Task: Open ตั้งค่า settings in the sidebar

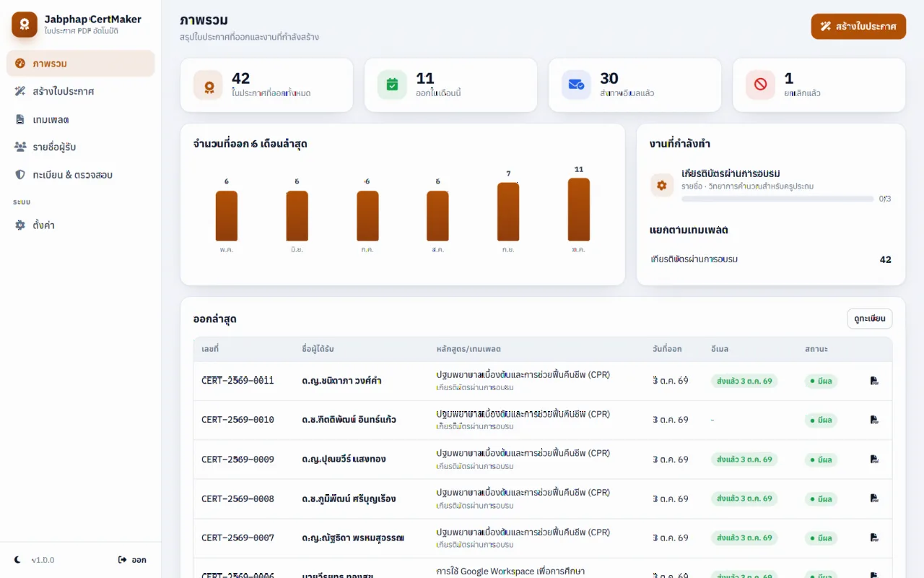Action: point(81,225)
